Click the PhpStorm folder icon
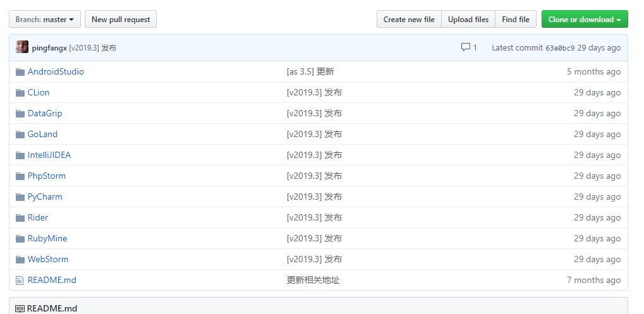Screen dimensions: 644x314 tap(20, 176)
